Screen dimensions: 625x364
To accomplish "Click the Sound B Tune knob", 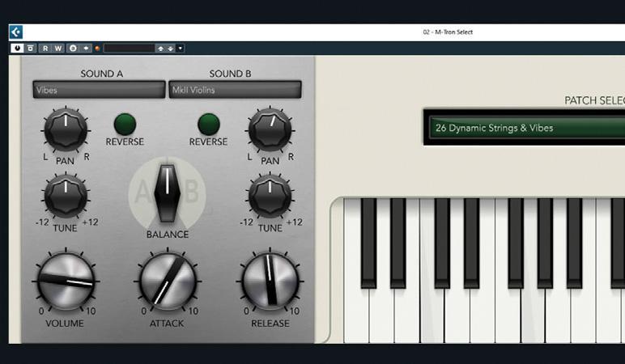I will 270,196.
